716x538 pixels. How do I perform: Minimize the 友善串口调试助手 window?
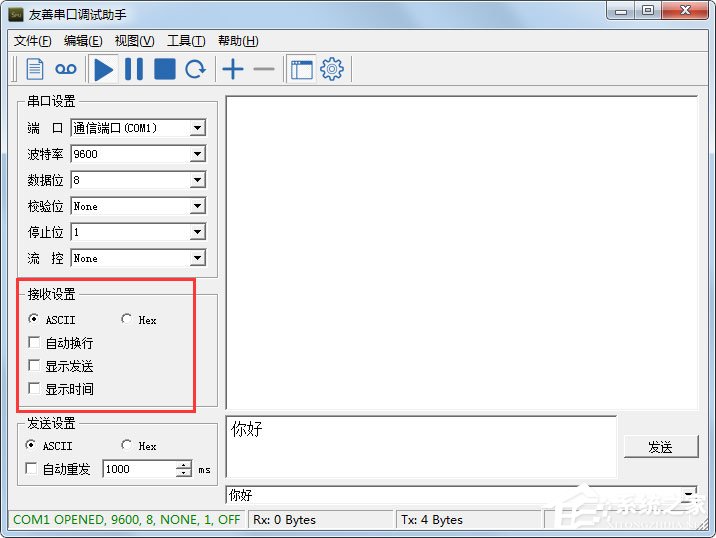(x=621, y=11)
